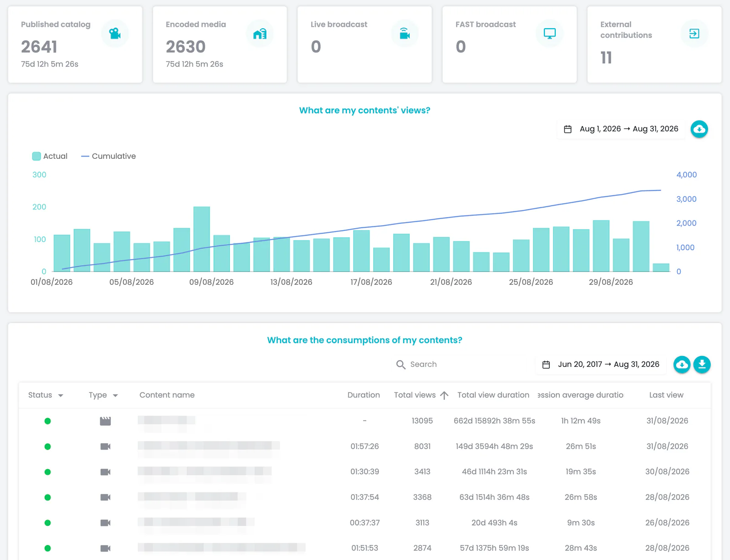Click the 'What are my contents' views?' heading
Screen dimensions: 730x560
[x=365, y=110]
